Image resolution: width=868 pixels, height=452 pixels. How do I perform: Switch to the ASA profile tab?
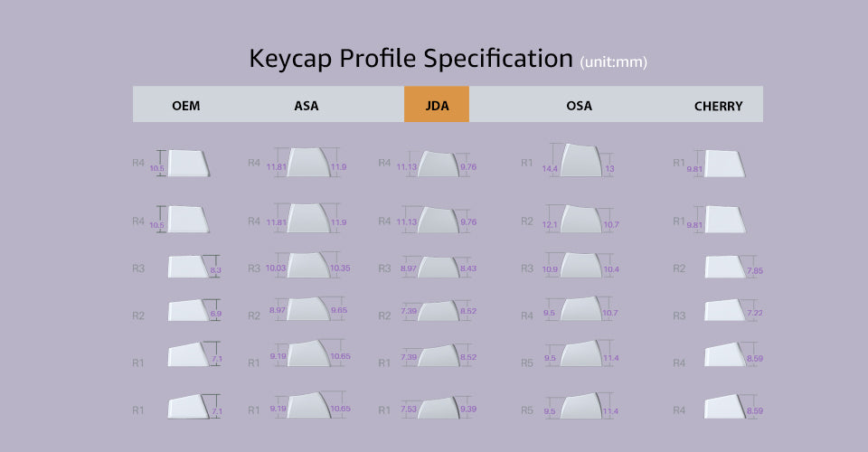click(x=307, y=106)
